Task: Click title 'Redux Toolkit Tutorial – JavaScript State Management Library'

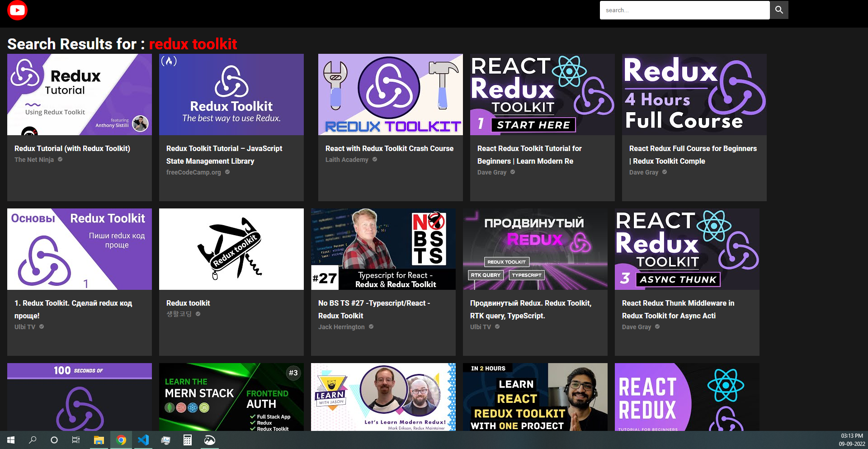Action: (x=224, y=155)
